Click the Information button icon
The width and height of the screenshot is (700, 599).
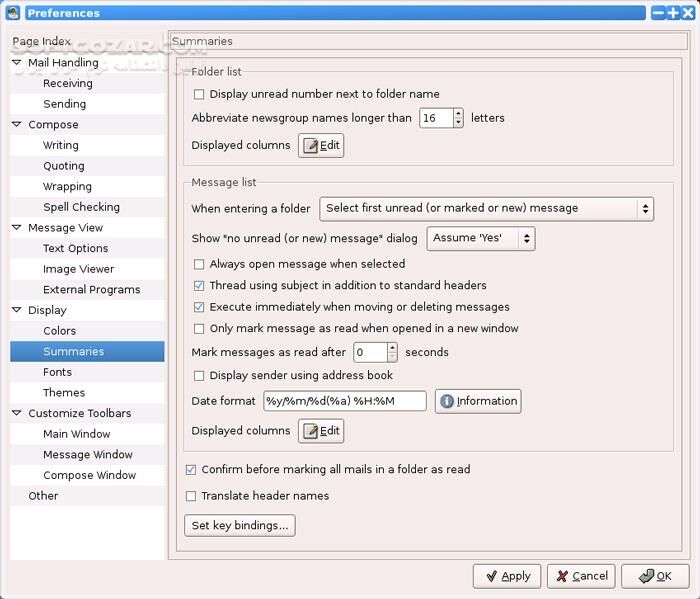pos(447,401)
